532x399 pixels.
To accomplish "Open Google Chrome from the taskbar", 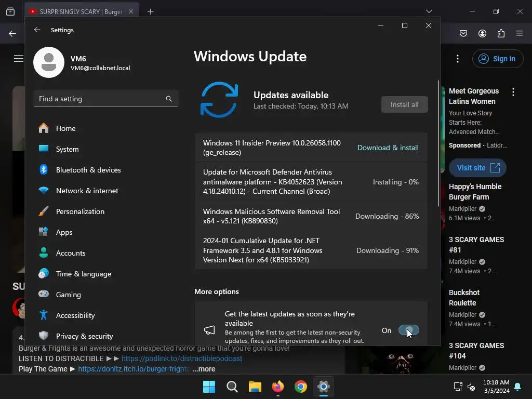I will coord(301,387).
